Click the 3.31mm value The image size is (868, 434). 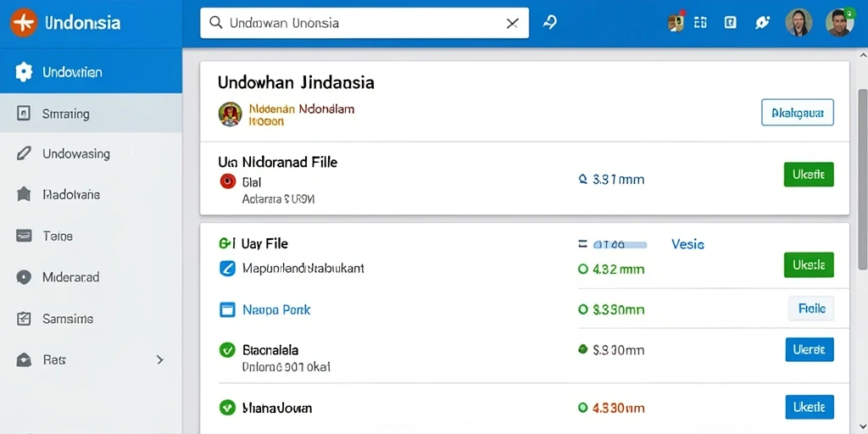coord(618,180)
